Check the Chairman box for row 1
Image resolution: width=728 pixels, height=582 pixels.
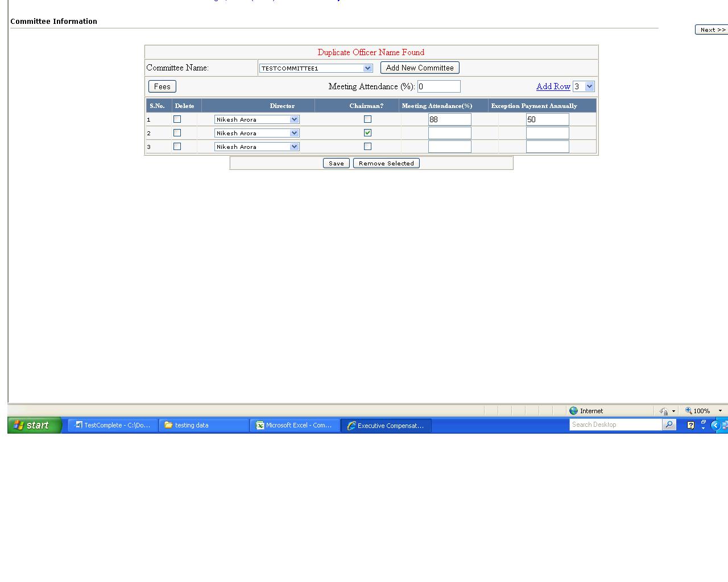point(367,119)
